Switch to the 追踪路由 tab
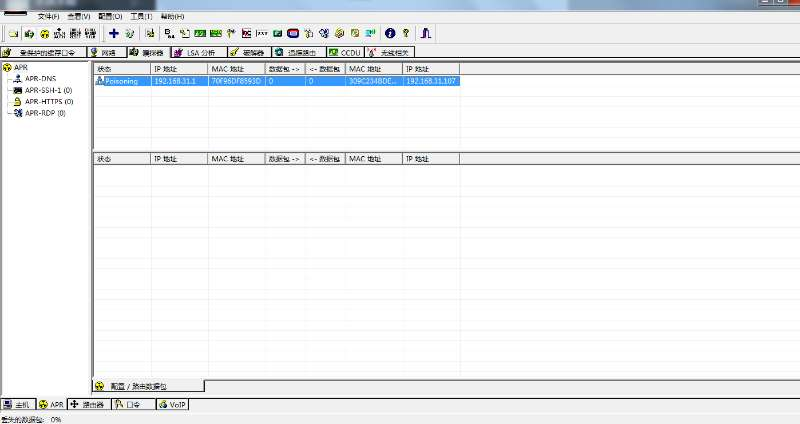800x424 pixels. click(x=298, y=53)
